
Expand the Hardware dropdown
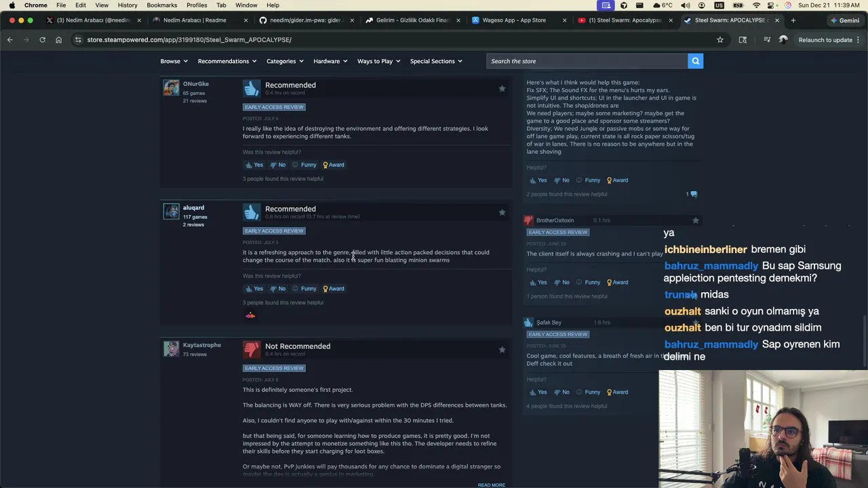tap(330, 61)
